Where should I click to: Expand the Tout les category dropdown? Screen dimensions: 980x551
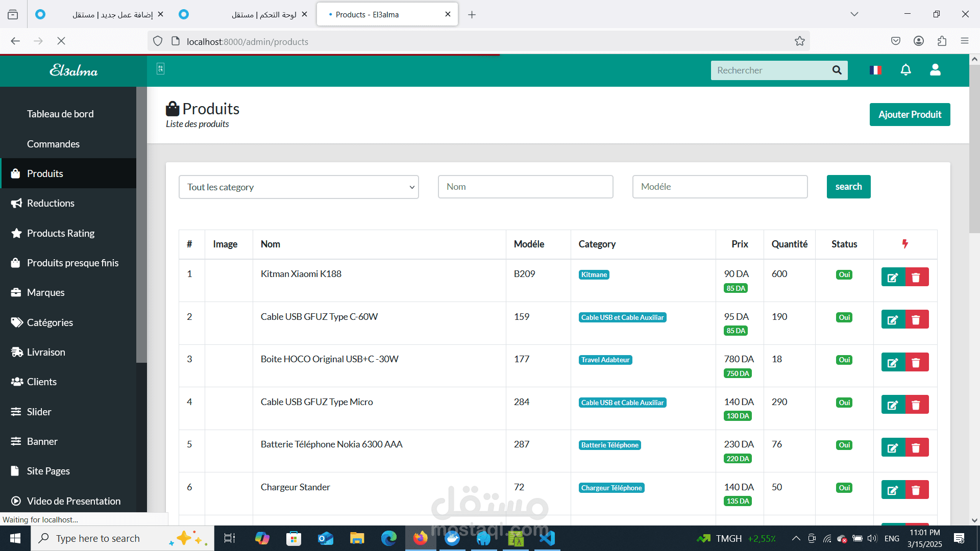[299, 187]
